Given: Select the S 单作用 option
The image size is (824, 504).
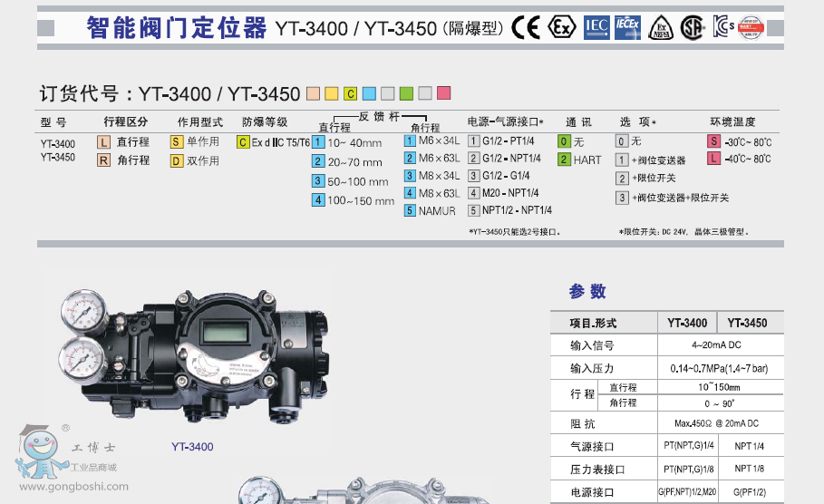Looking at the screenshot, I should (x=195, y=142).
